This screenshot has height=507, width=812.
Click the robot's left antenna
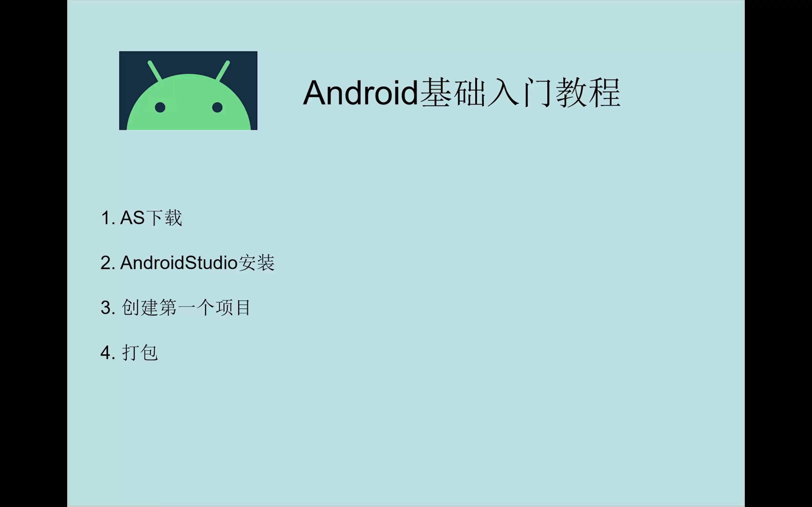[x=155, y=71]
